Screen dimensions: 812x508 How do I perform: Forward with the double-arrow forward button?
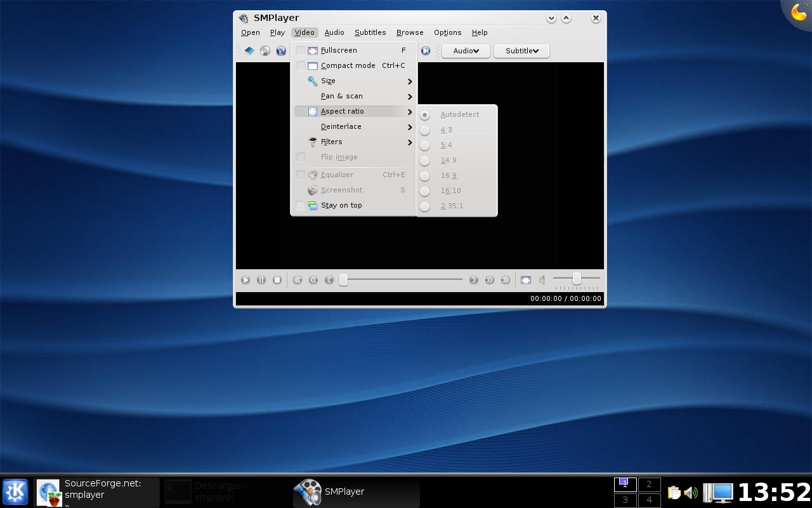[x=490, y=280]
